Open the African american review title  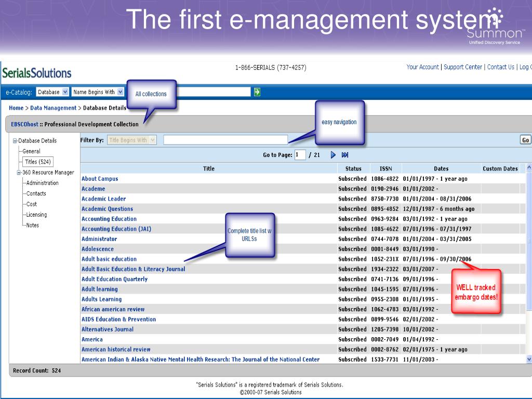pyautogui.click(x=113, y=310)
